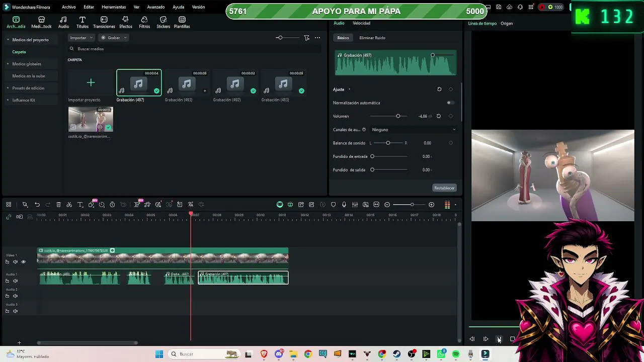Expand Presets de edición tree node
Viewport: 644px width, 362px height.
pos(8,88)
